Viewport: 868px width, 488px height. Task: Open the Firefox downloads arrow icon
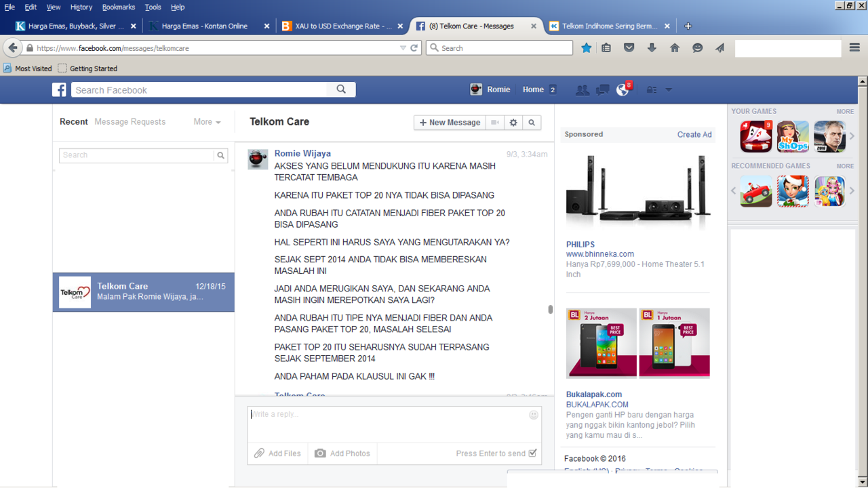click(652, 48)
